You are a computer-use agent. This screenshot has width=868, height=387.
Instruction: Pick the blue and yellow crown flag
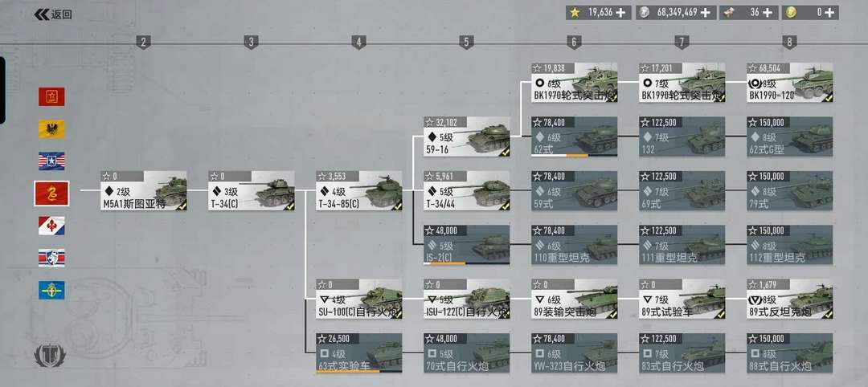(51, 291)
